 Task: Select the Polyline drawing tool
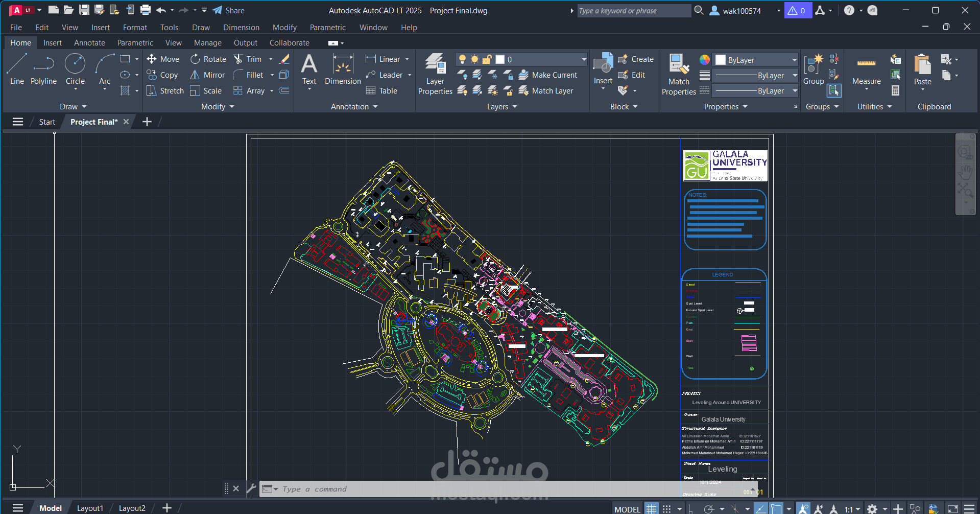[43, 69]
